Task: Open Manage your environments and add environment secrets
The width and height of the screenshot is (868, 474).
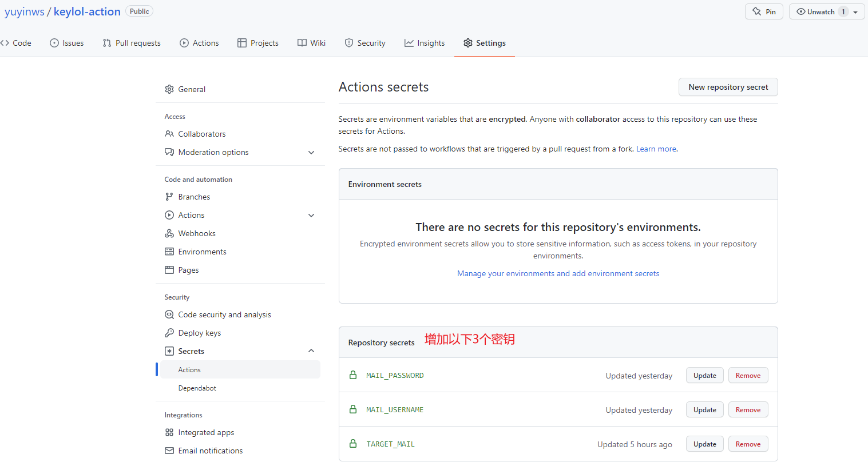Action: pos(558,273)
